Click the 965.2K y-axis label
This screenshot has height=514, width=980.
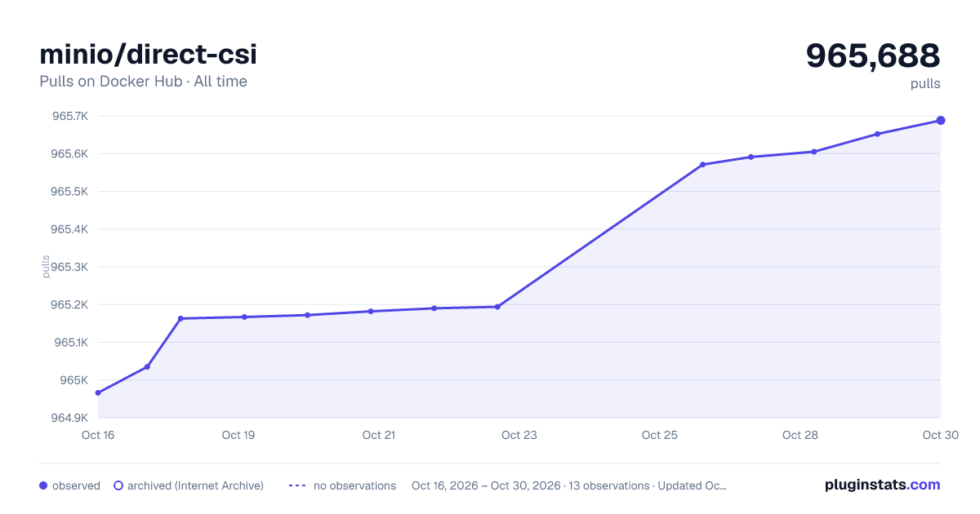pyautogui.click(x=70, y=304)
